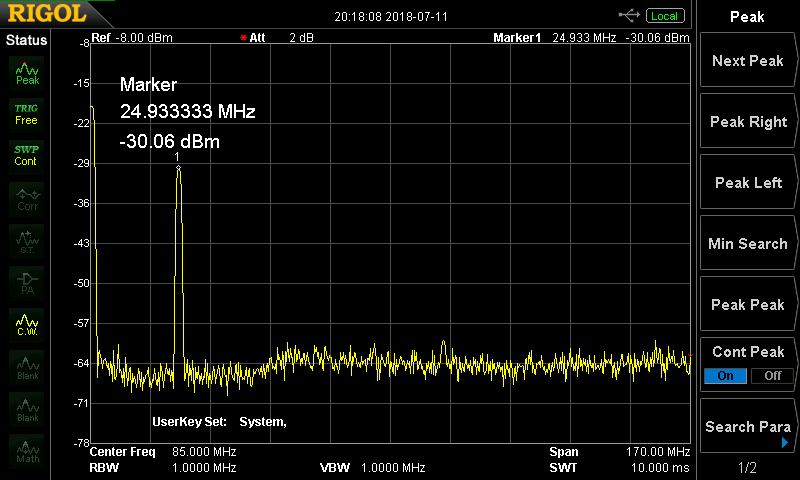The image size is (800, 480).
Task: Click the SWT 10.000 ms value
Action: pyautogui.click(x=660, y=467)
